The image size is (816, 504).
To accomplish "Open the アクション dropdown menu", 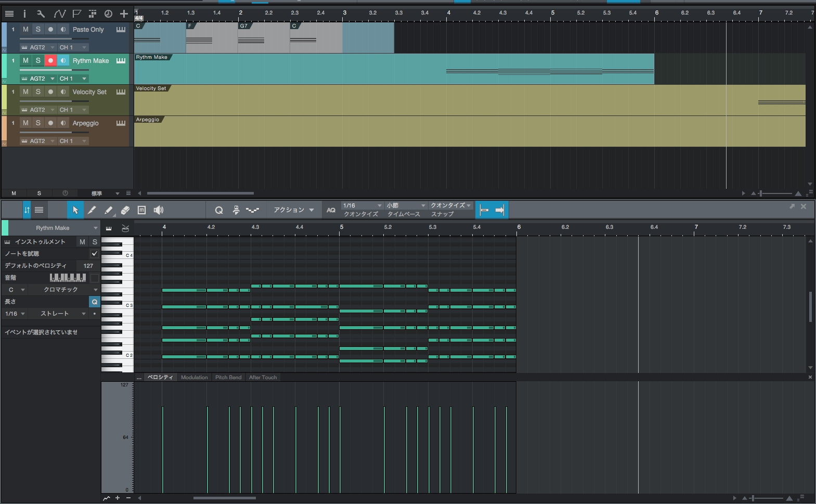I will (294, 210).
